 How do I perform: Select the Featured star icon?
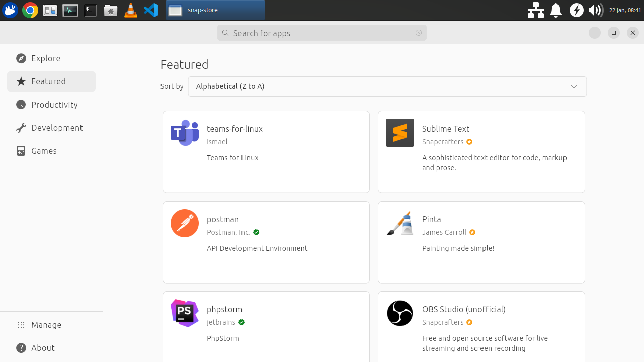point(21,81)
